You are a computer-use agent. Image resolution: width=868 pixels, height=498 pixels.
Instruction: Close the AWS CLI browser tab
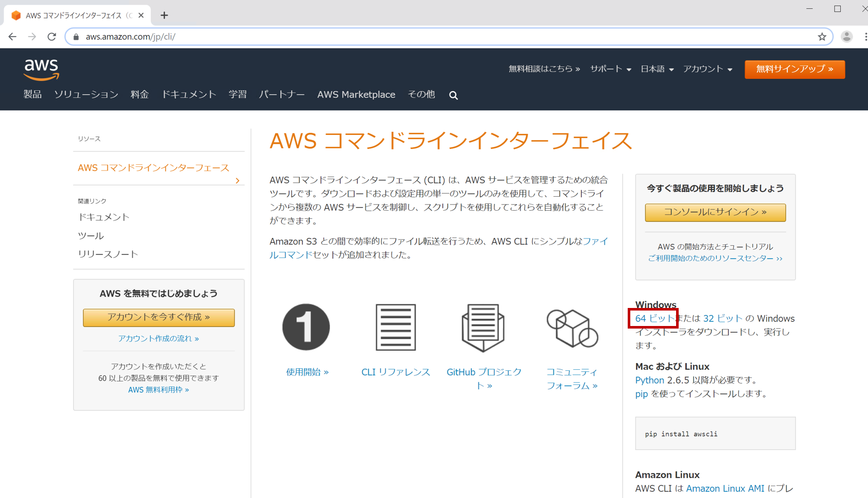[x=141, y=15]
